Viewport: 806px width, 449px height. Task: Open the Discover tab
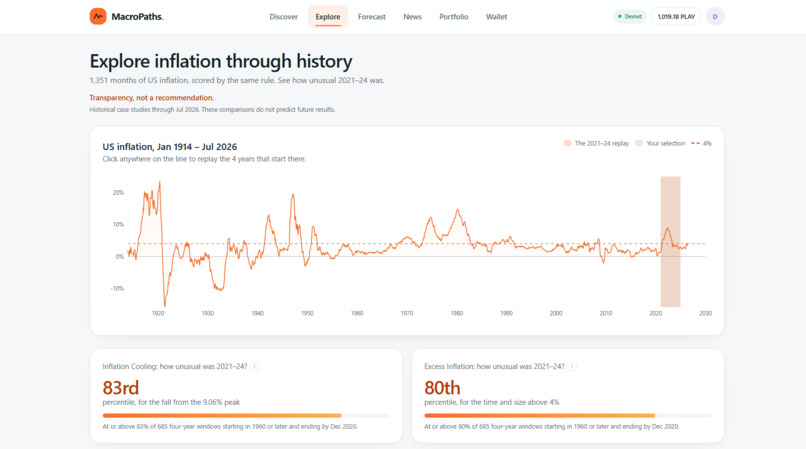coord(283,17)
